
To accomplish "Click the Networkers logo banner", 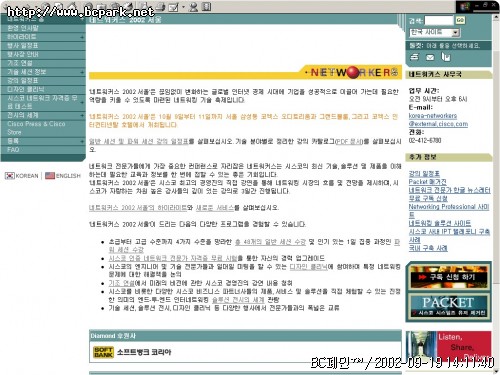I will (x=353, y=72).
